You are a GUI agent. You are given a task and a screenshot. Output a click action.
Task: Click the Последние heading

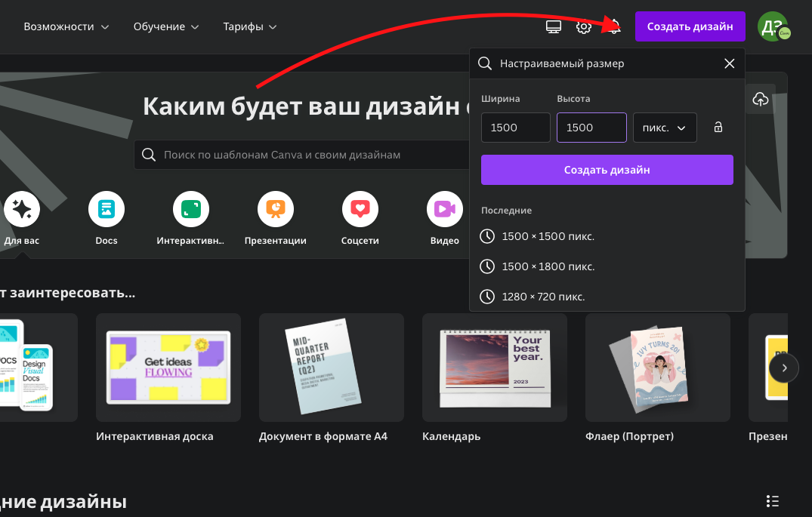507,211
